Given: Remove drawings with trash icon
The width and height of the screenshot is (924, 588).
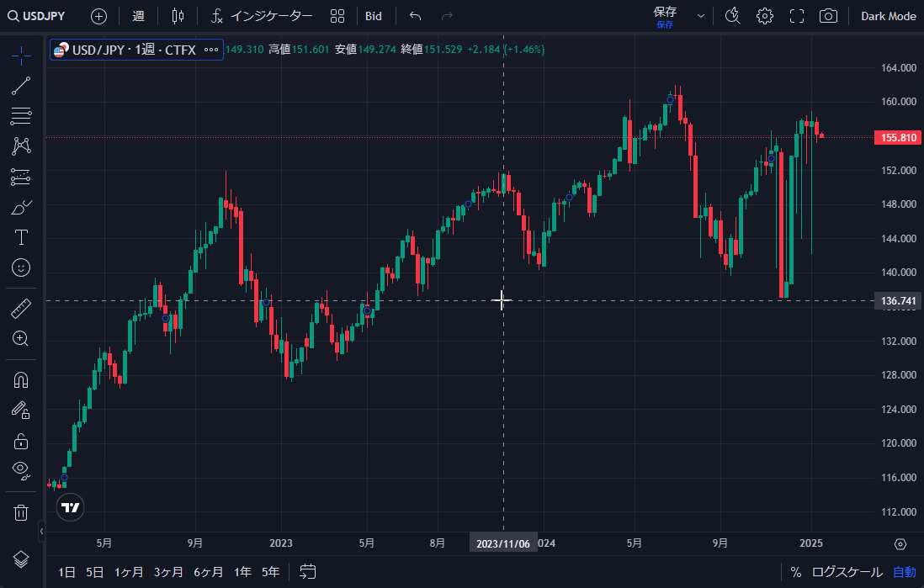Looking at the screenshot, I should click(x=21, y=512).
